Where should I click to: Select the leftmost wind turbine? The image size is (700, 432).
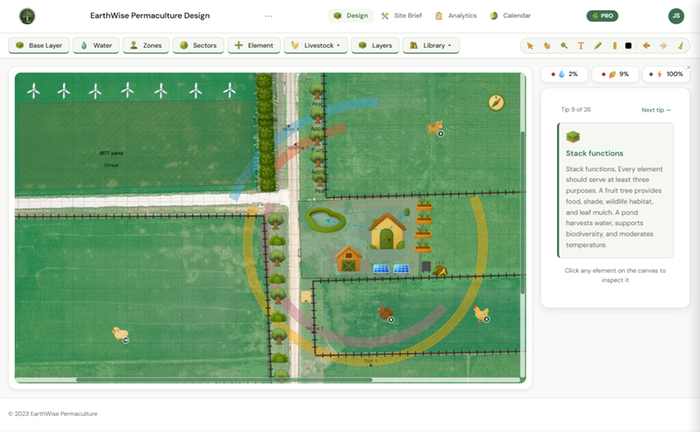pos(33,91)
